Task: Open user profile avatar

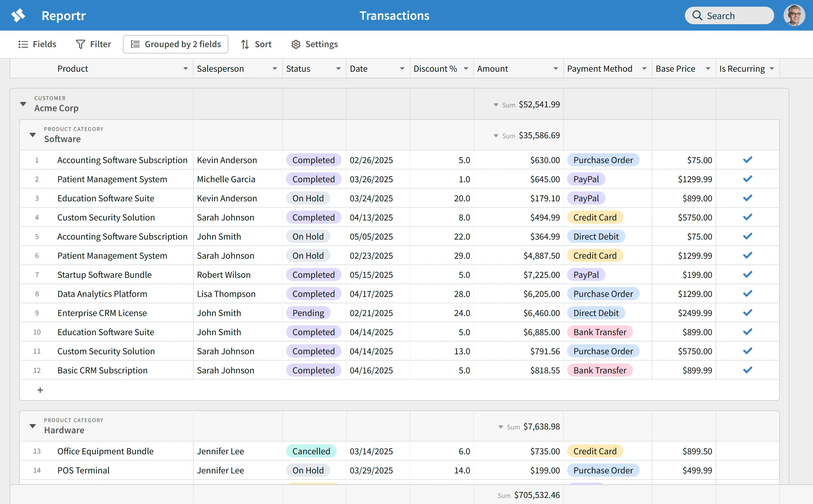Action: 794,15
